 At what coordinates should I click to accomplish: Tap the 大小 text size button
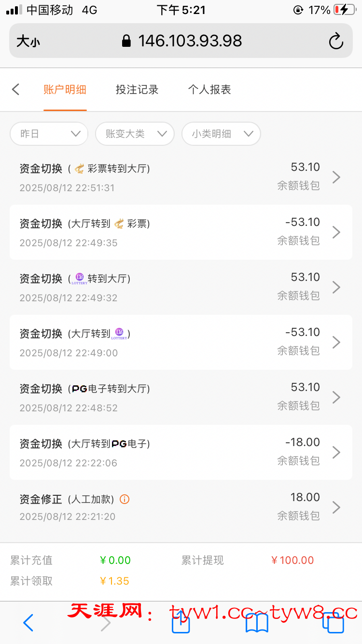[28, 42]
